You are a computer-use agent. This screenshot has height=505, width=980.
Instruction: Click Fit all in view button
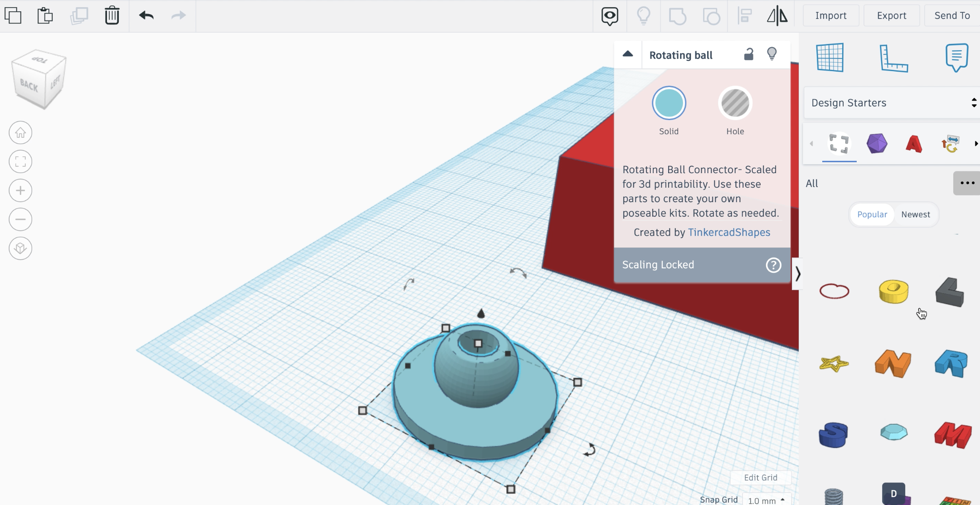pyautogui.click(x=20, y=161)
